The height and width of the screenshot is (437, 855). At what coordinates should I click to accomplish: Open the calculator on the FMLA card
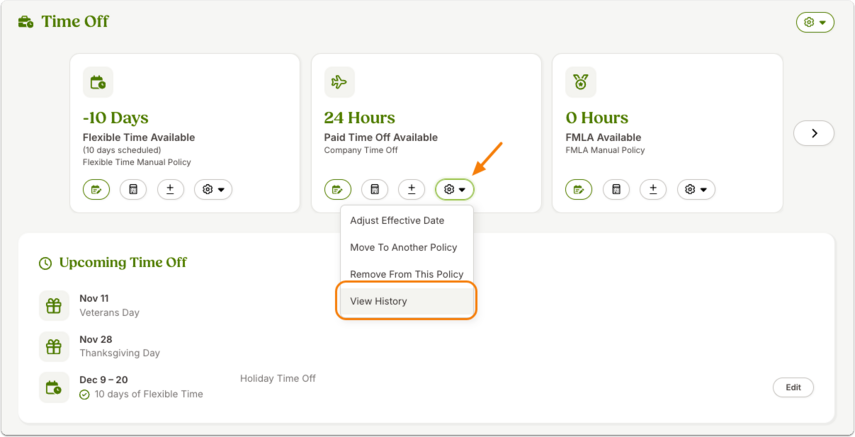tap(616, 190)
